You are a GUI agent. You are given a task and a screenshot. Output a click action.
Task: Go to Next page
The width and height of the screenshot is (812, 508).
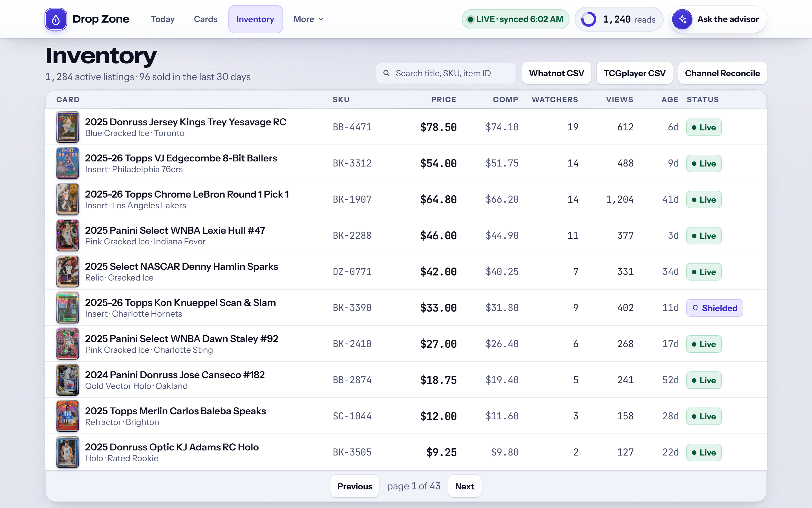tap(465, 486)
